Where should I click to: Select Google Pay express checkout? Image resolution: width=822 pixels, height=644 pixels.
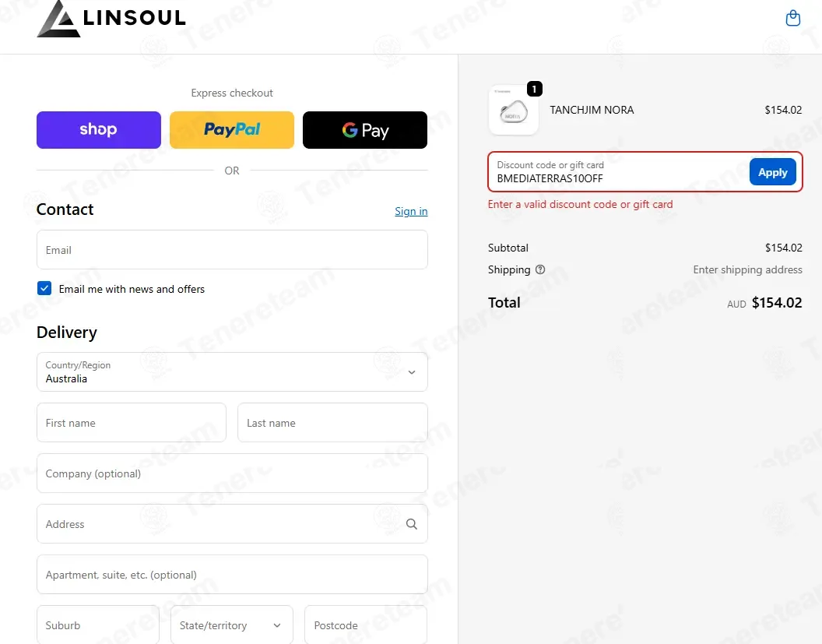click(x=365, y=129)
